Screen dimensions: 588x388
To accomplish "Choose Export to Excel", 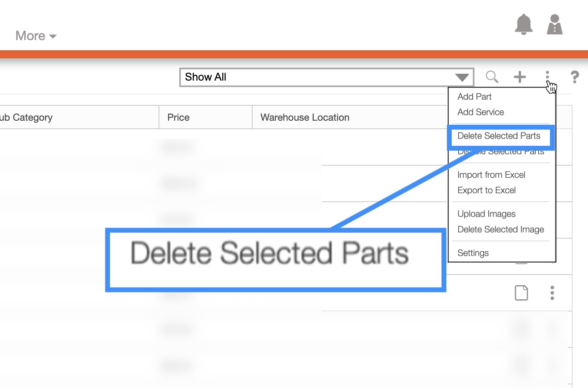I will [486, 190].
